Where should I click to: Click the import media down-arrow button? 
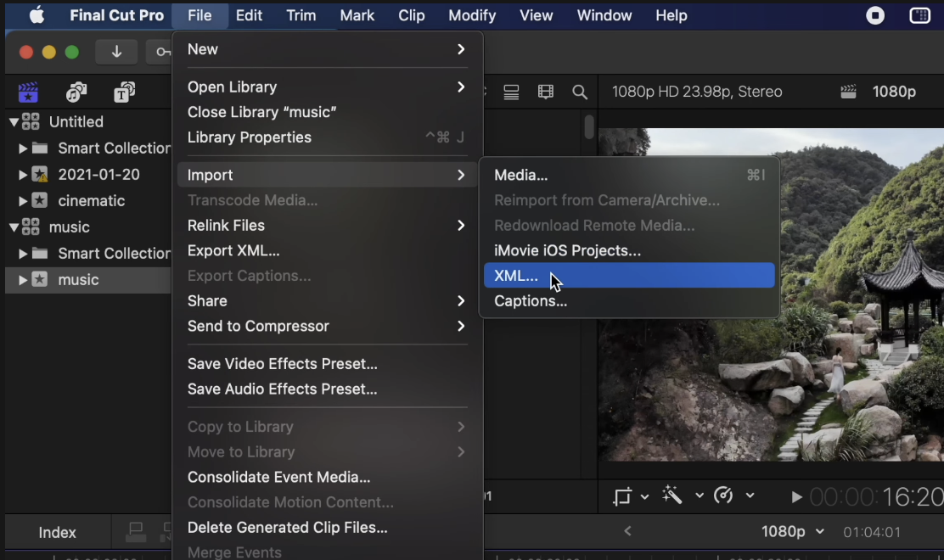pos(116,52)
